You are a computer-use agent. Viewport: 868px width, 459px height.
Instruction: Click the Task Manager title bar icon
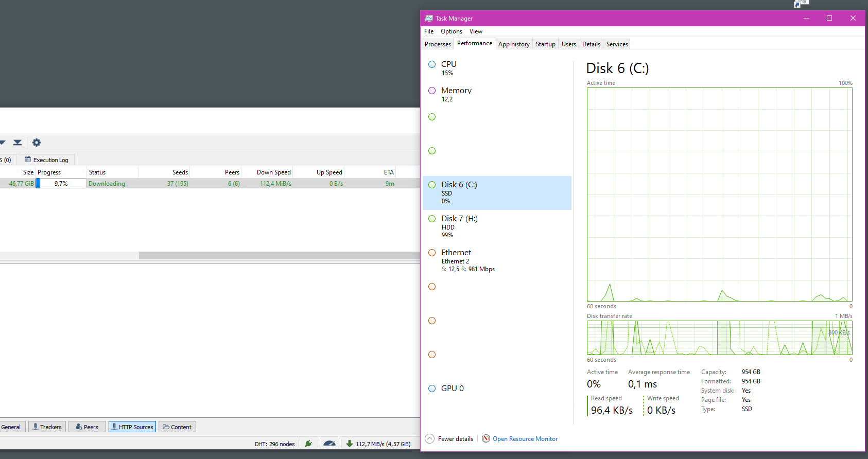(x=429, y=18)
